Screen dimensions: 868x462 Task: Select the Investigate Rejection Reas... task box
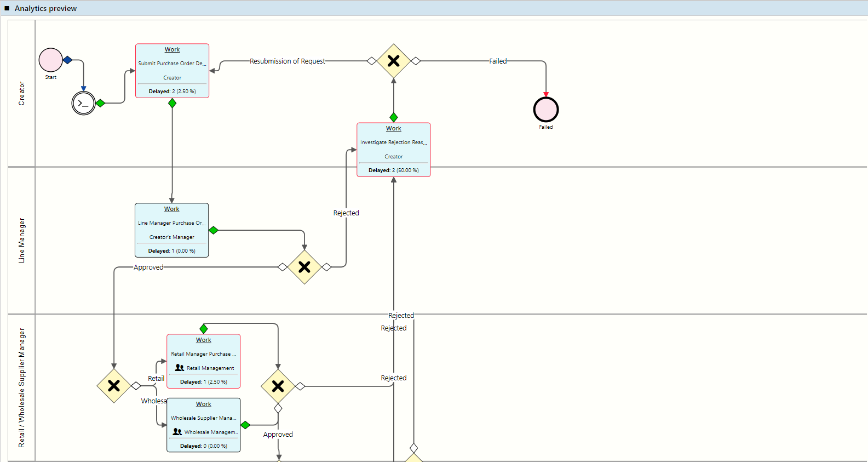click(x=394, y=150)
